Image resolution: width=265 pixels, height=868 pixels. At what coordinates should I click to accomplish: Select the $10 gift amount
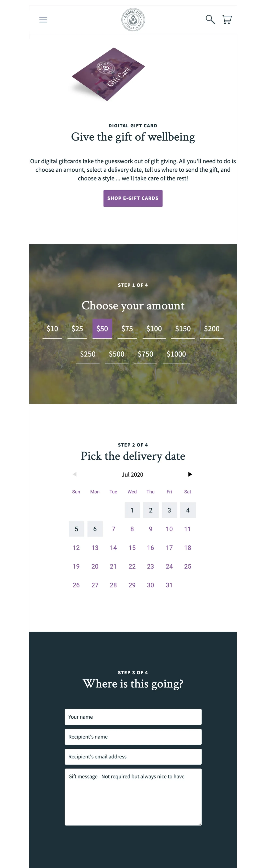(x=52, y=329)
